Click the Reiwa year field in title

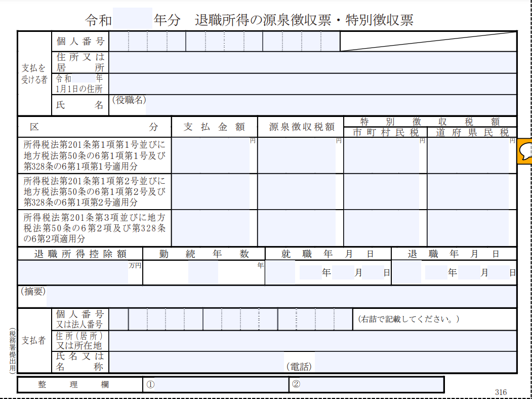133,20
